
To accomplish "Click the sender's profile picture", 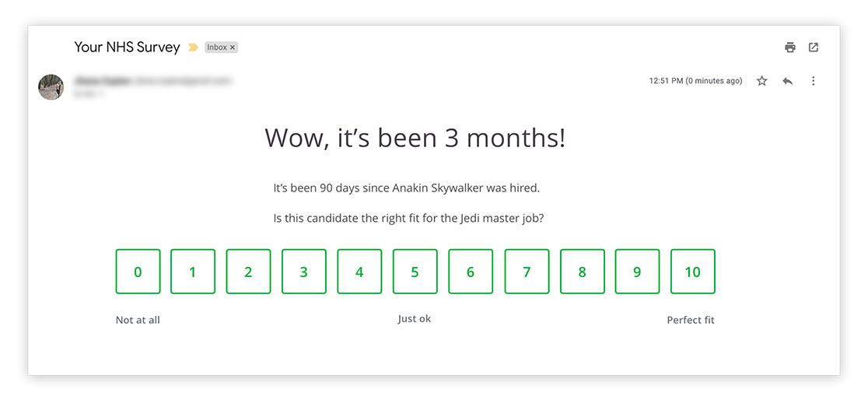I will 51,86.
